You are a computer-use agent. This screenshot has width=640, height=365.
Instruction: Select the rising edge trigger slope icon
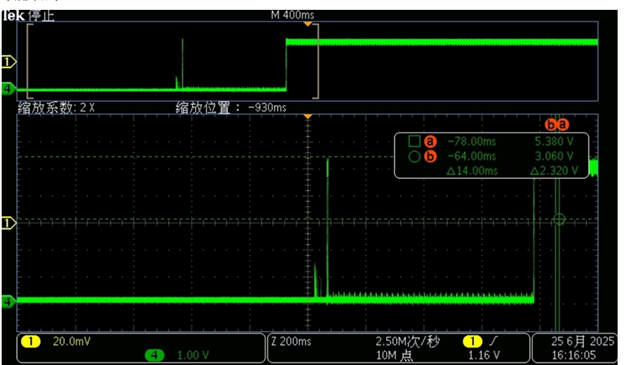pyautogui.click(x=494, y=341)
